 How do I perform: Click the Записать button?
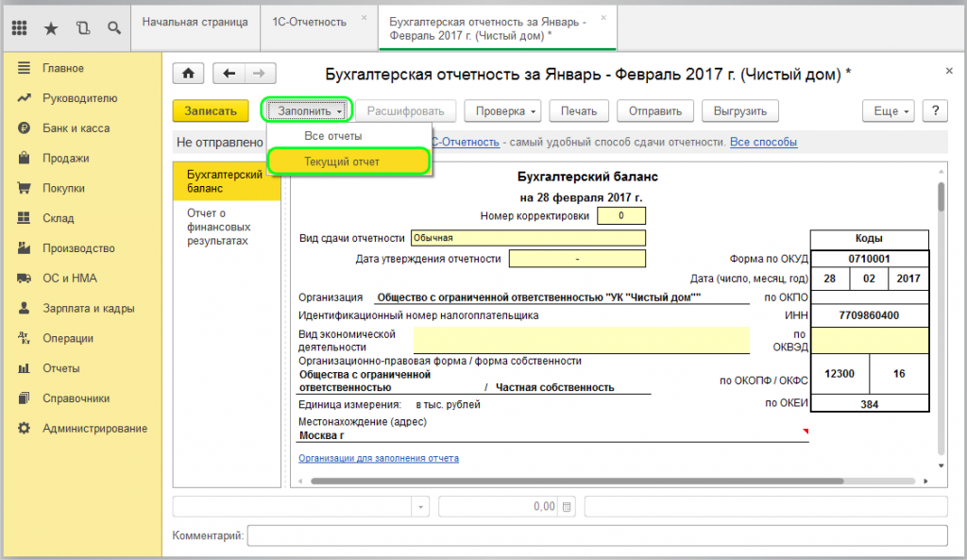tap(211, 111)
